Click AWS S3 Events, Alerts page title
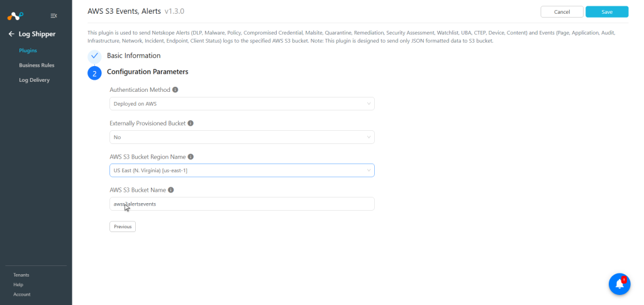 pos(124,11)
